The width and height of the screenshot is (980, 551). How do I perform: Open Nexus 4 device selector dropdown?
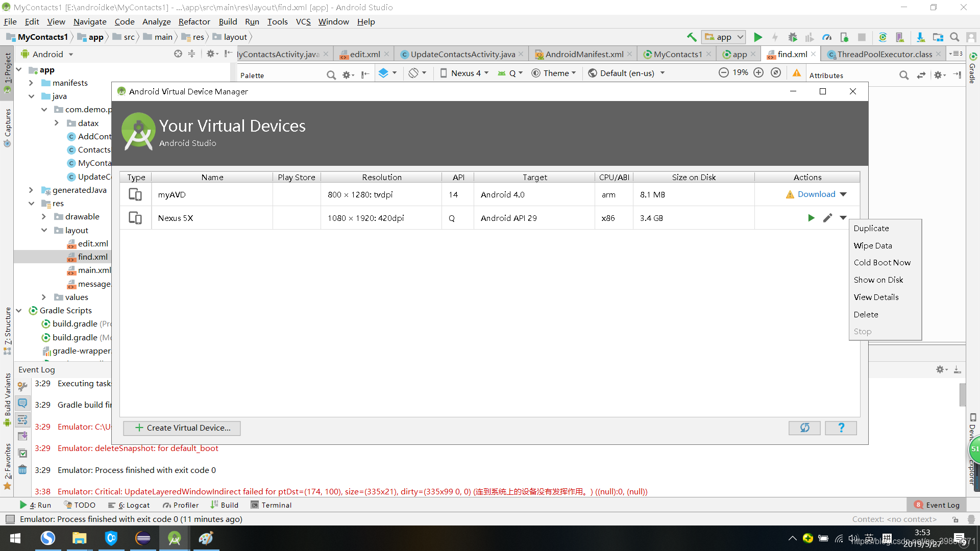(x=464, y=73)
